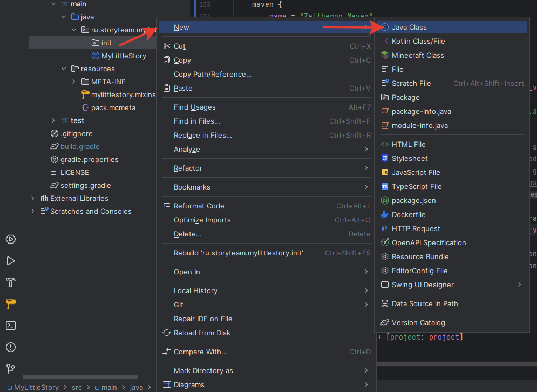This screenshot has width=537, height=392.
Task: Open the Gradle tool window icon
Action: click(x=11, y=303)
